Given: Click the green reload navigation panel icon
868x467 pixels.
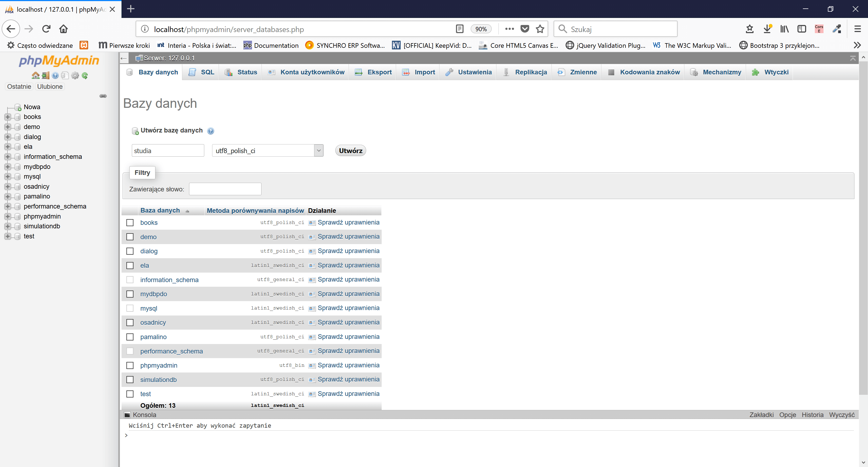Looking at the screenshot, I should click(85, 75).
